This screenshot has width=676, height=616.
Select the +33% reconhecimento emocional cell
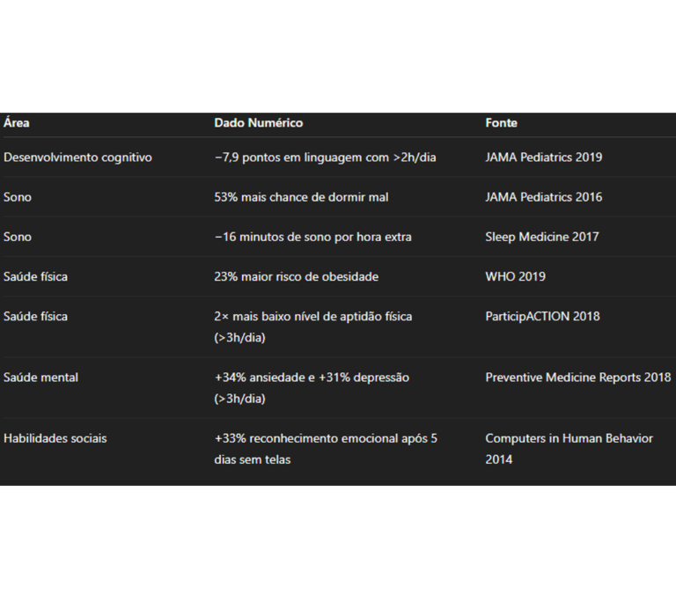(326, 449)
